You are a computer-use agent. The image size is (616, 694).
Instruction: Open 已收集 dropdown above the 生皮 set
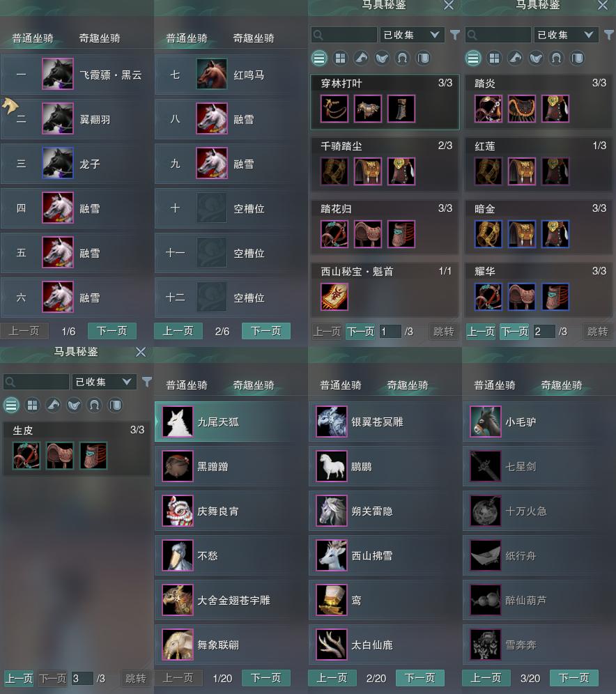(104, 382)
